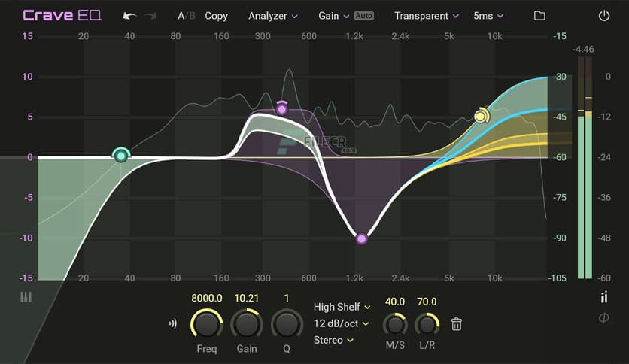Click the band solo listen speaker icon

(173, 323)
